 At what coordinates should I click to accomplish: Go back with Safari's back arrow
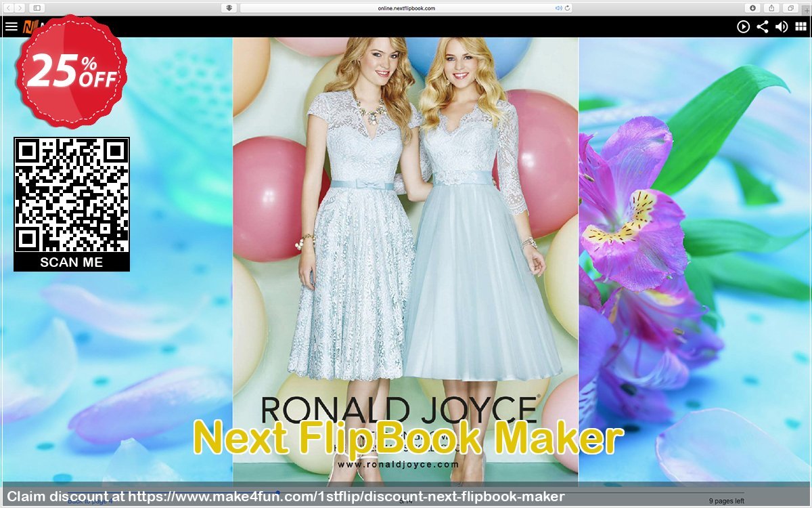[x=8, y=7]
